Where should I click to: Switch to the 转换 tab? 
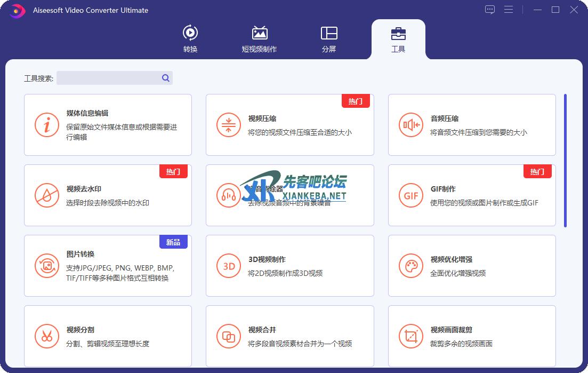coord(190,39)
